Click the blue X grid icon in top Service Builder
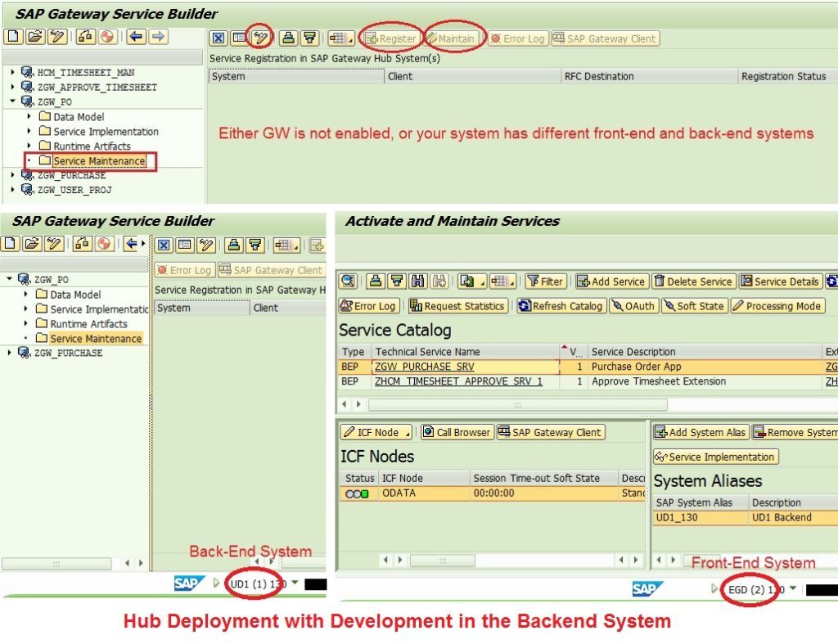Screen dimensions: 838x644 (218, 38)
